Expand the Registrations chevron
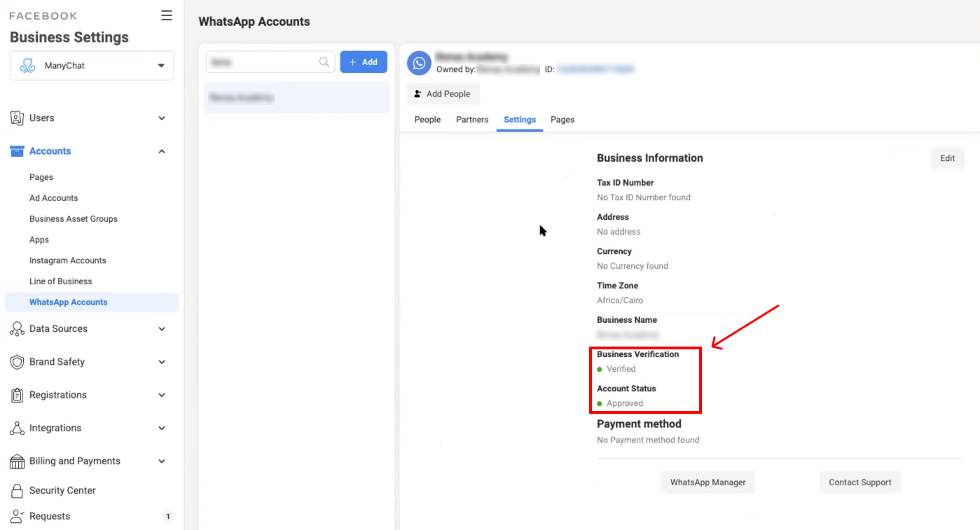 click(162, 395)
